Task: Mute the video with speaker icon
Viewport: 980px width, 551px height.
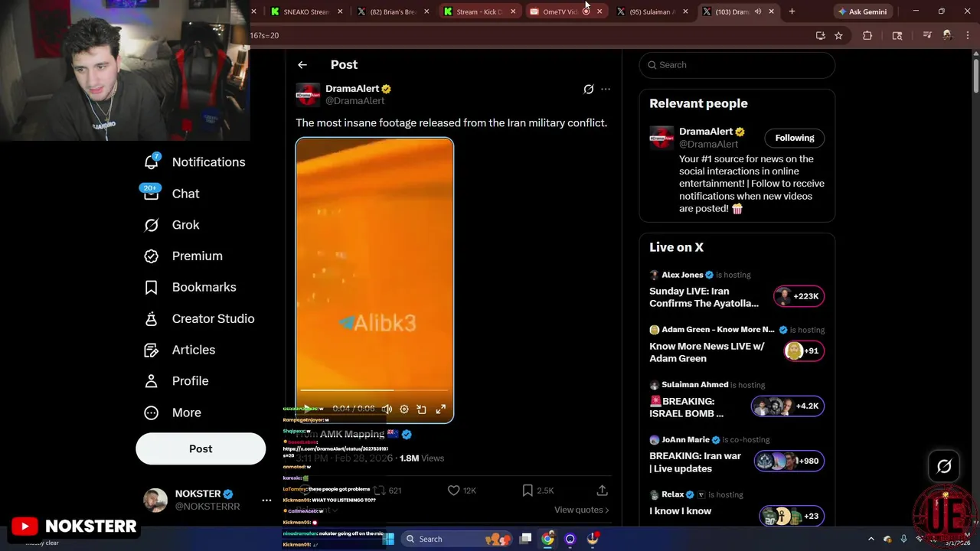Action: tap(387, 409)
